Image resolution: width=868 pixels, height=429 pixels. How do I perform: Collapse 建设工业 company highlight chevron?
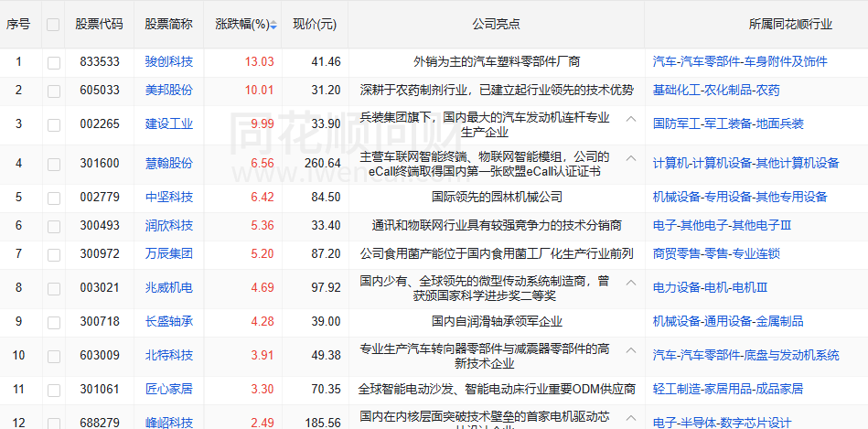(x=630, y=119)
